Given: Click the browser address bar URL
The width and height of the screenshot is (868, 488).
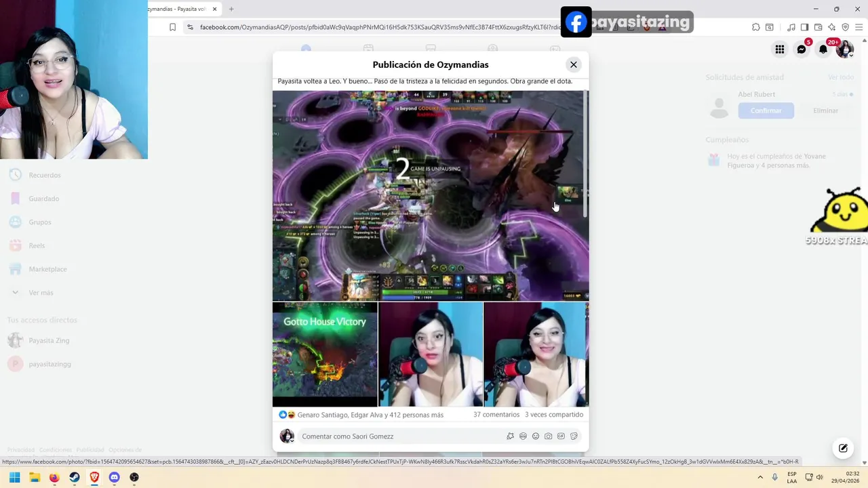Looking at the screenshot, I should point(380,27).
